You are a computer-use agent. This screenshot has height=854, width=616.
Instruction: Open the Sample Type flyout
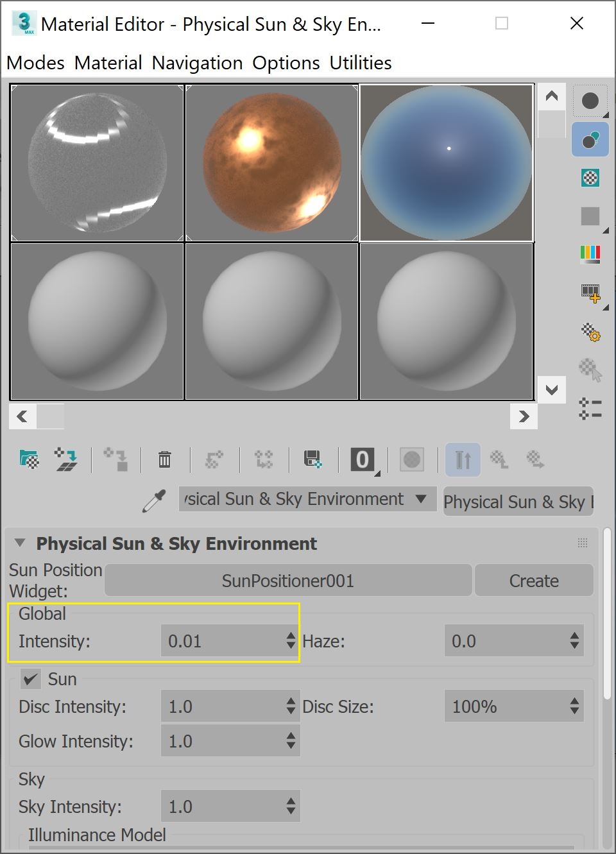590,100
